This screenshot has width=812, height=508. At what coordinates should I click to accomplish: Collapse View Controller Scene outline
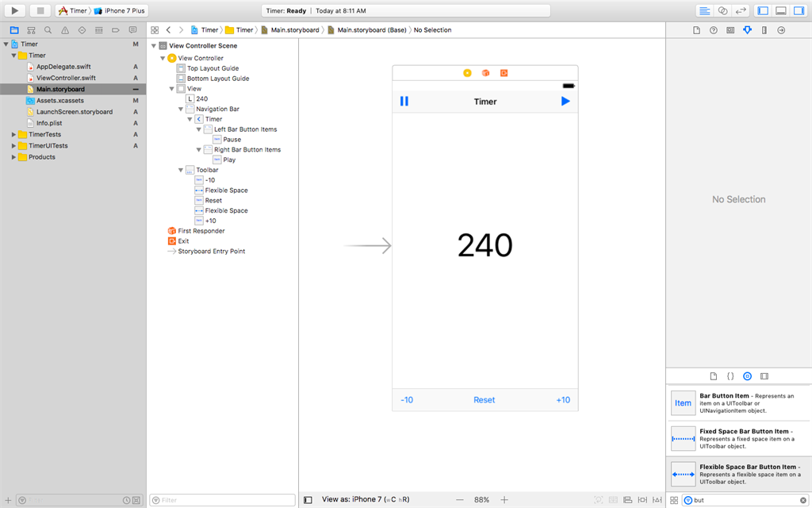[x=154, y=45]
